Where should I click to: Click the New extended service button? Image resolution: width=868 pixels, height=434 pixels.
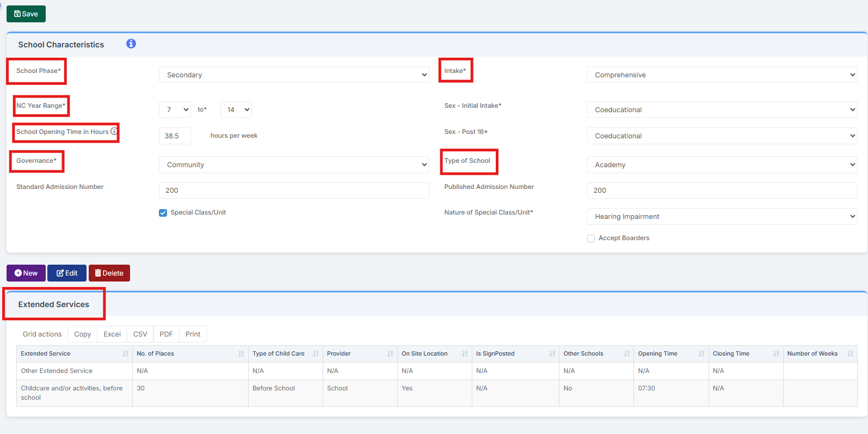(26, 273)
